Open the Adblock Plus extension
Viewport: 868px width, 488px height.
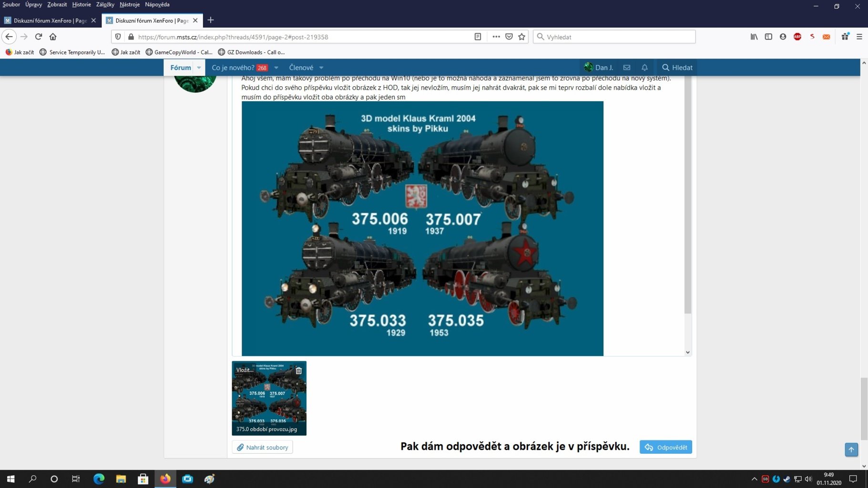coord(797,37)
